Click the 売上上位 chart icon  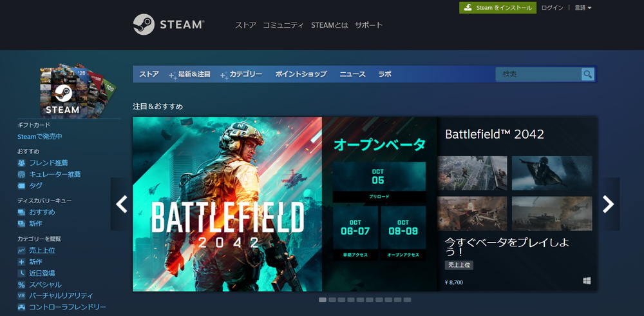[x=21, y=250]
